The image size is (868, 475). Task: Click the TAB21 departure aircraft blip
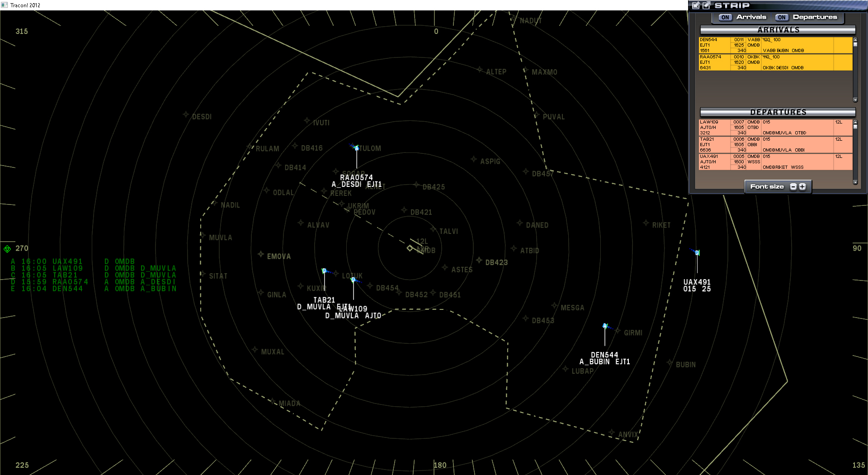click(x=324, y=271)
